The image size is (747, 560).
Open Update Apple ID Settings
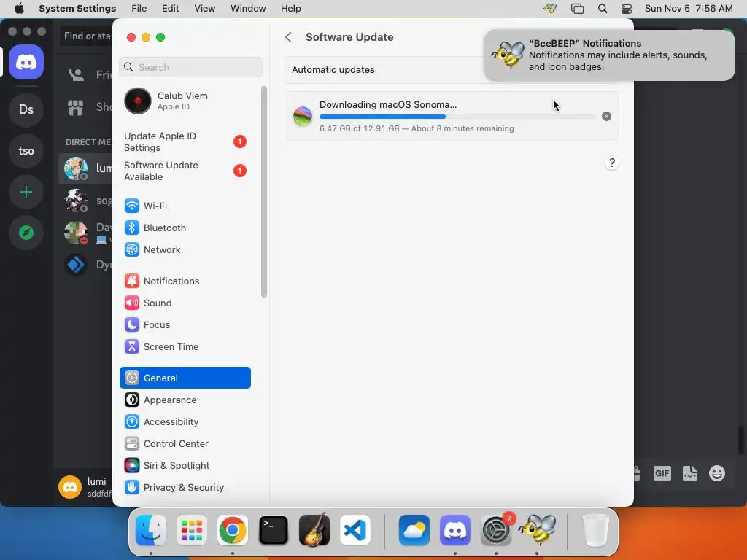click(x=185, y=142)
